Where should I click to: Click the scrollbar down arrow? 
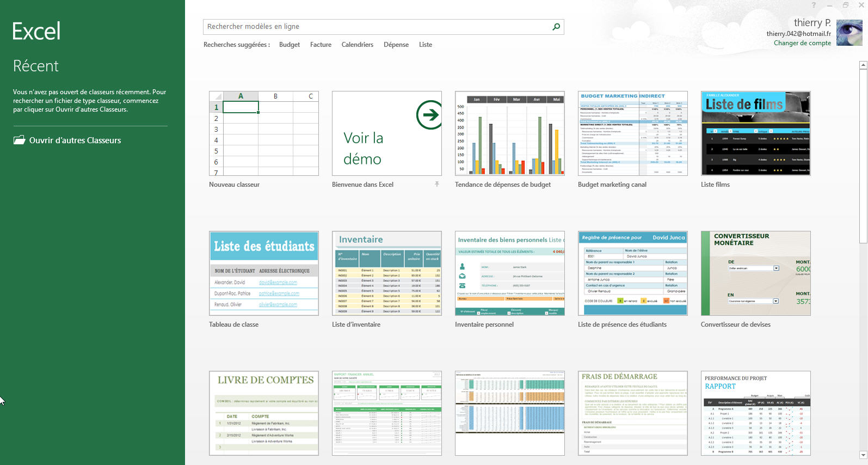click(x=863, y=455)
